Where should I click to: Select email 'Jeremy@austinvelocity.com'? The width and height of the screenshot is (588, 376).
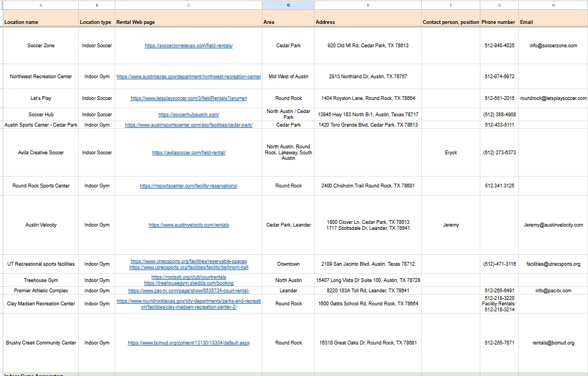pyautogui.click(x=553, y=225)
